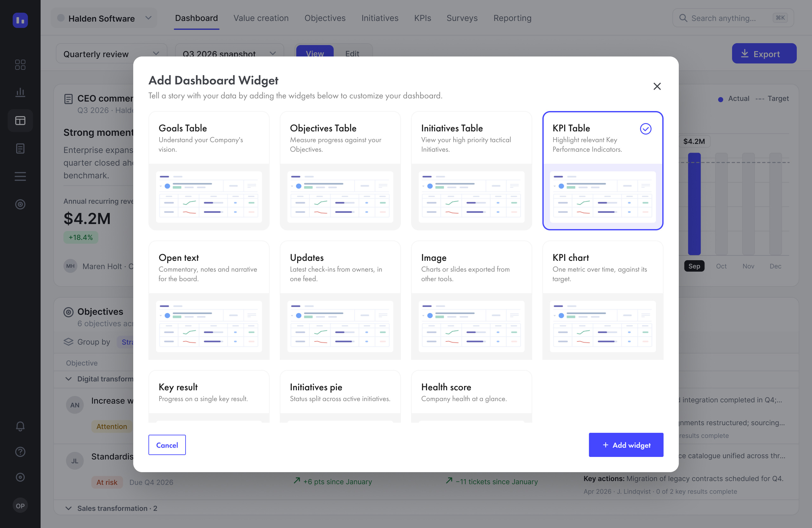This screenshot has width=812, height=528.
Task: Select the Initiatives Table widget card
Action: pyautogui.click(x=471, y=171)
